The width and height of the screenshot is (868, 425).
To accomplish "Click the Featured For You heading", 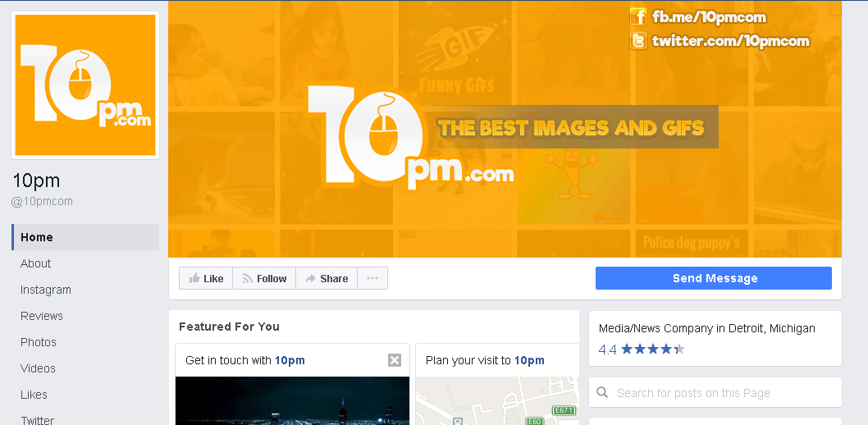I will click(229, 327).
